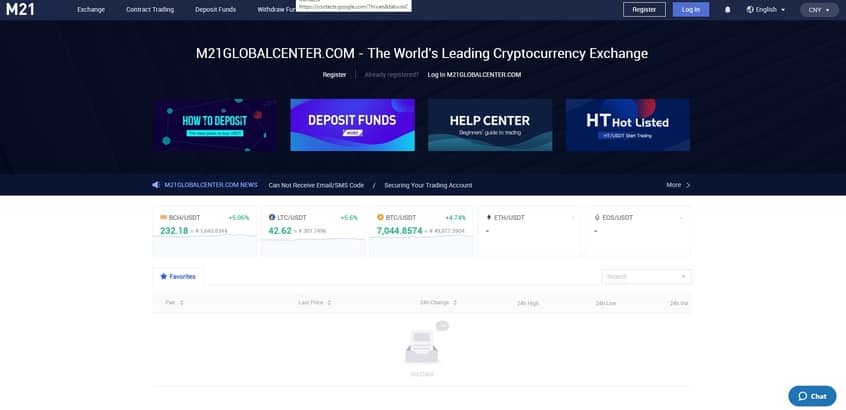846x410 pixels.
Task: Open the Exchange menu
Action: [x=91, y=10]
